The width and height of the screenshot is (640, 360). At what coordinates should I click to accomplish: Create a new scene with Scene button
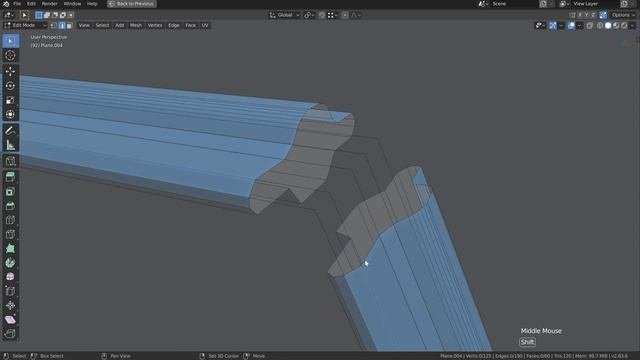point(543,4)
